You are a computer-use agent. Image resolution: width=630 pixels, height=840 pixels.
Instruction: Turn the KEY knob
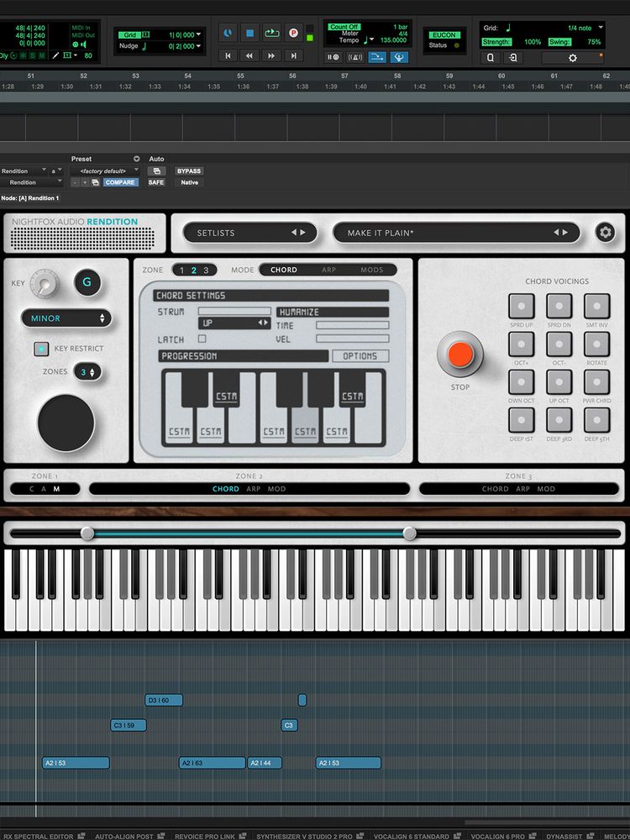click(45, 283)
